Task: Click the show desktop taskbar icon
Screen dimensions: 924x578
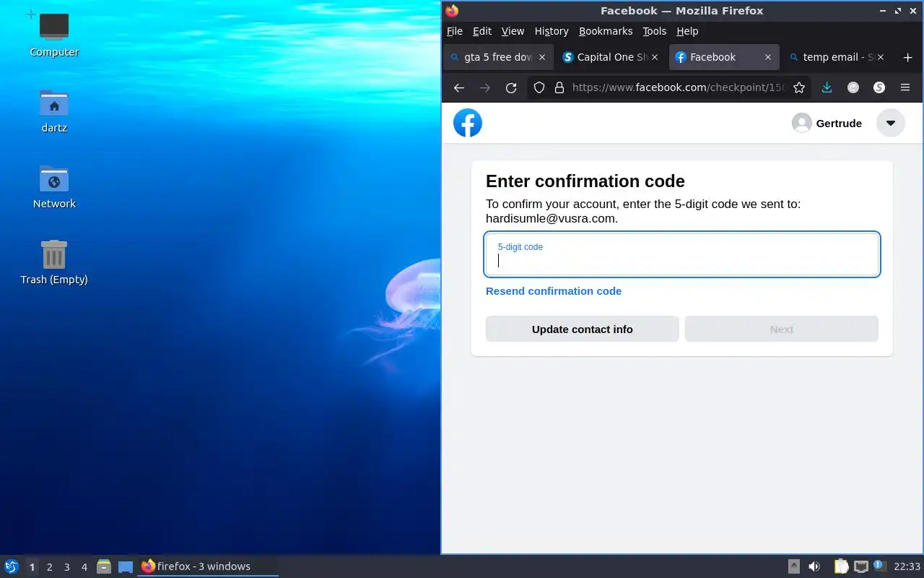Action: [126, 566]
